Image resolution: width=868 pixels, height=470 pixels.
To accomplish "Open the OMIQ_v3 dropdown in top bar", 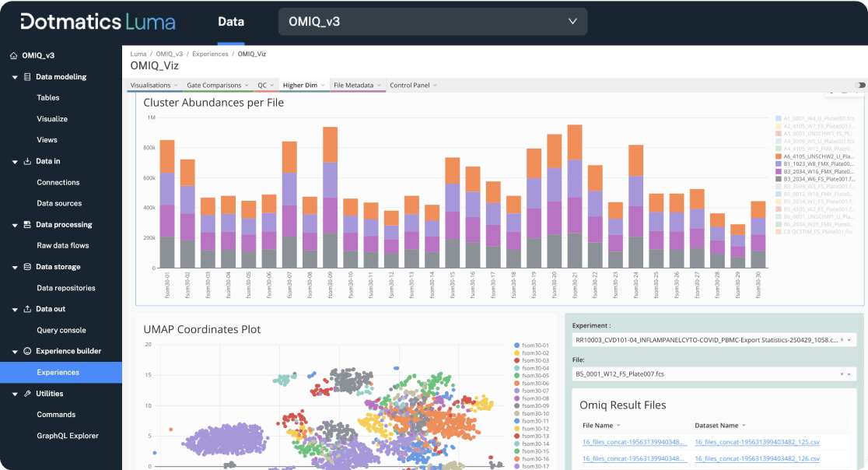I will pyautogui.click(x=432, y=22).
